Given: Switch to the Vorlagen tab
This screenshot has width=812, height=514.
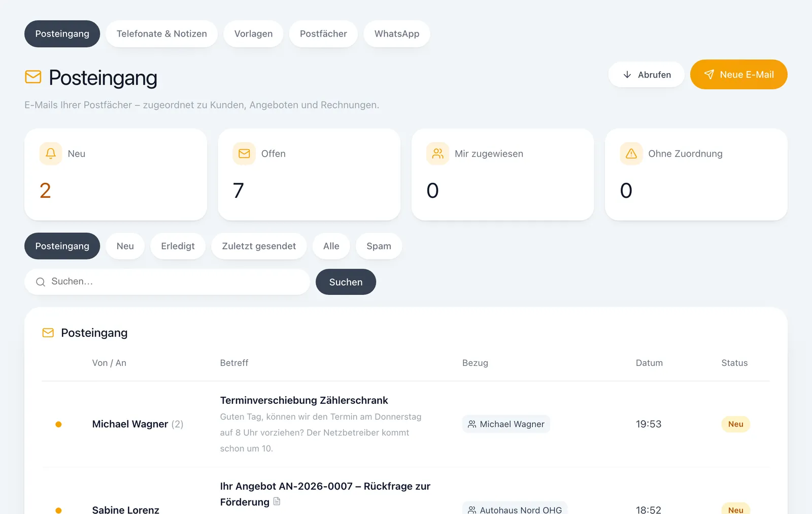Looking at the screenshot, I should (253, 34).
